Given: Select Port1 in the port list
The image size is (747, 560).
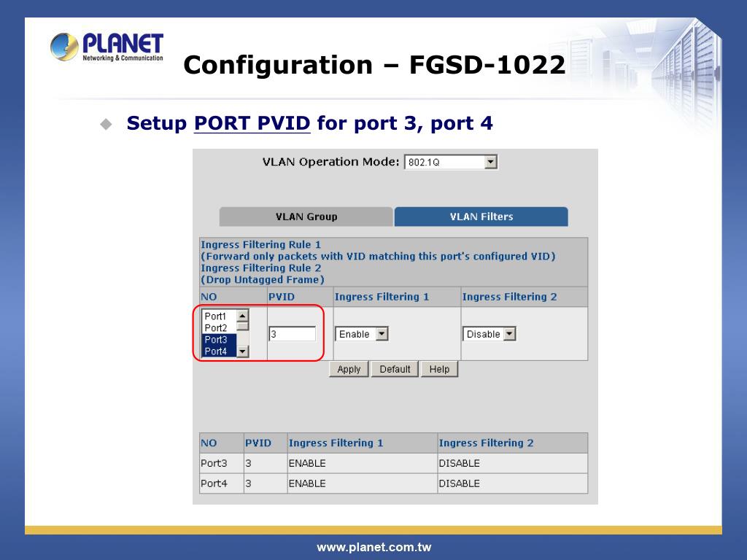Looking at the screenshot, I should [219, 316].
